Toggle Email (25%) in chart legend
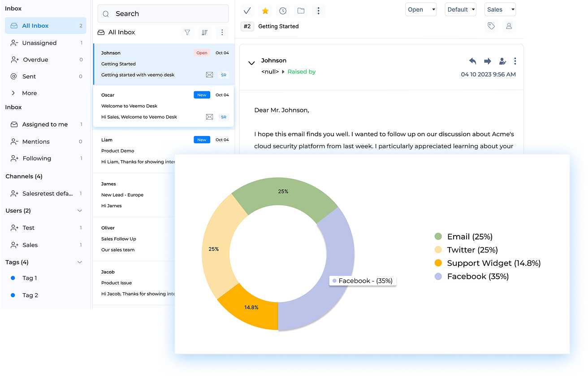The image size is (588, 376). point(463,237)
